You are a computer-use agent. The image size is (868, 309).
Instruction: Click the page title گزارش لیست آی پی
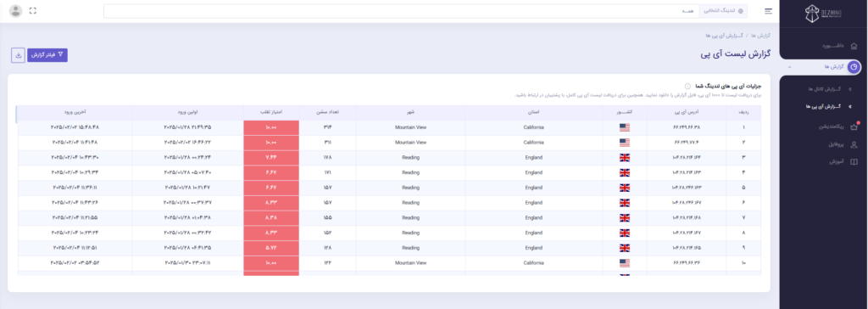coord(735,54)
